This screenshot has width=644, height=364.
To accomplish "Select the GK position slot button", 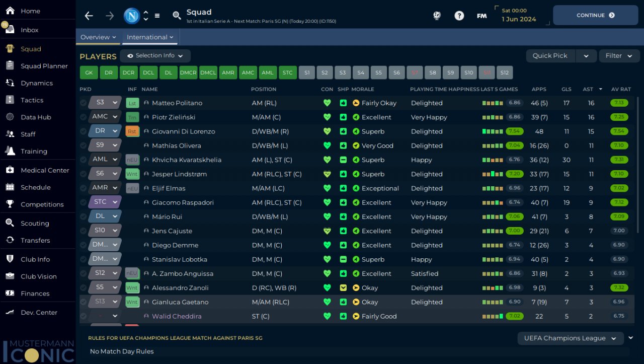I will point(89,73).
